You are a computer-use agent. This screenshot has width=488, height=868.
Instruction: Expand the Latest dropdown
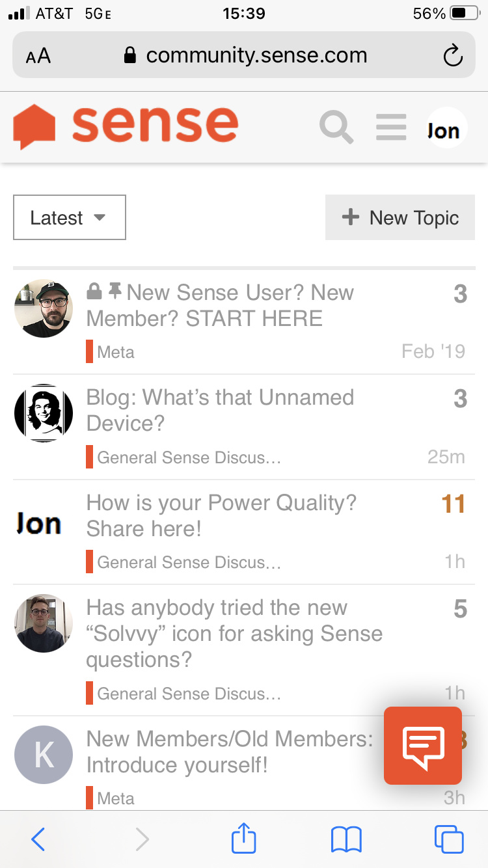[x=70, y=217]
